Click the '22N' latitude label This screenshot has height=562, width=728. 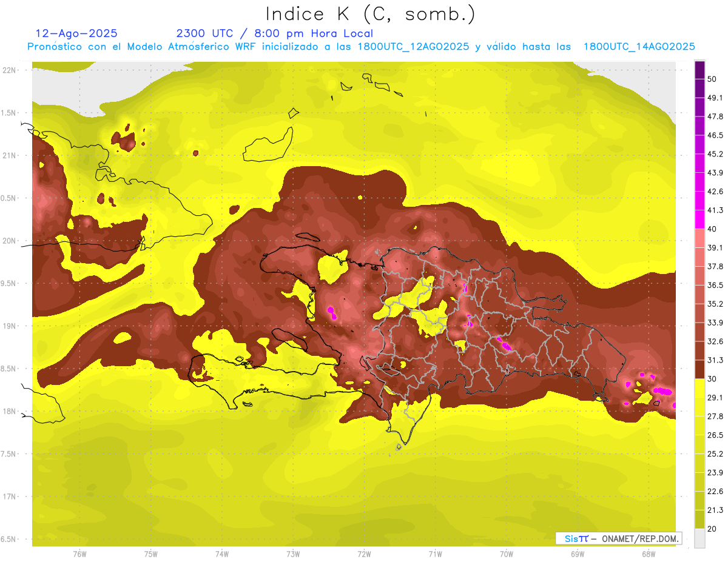pyautogui.click(x=10, y=70)
